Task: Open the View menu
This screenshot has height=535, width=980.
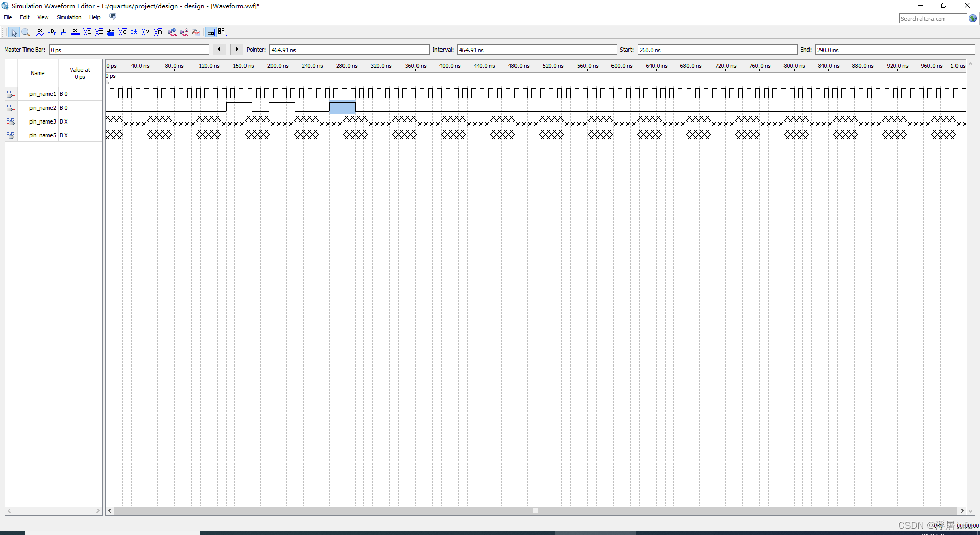Action: pyautogui.click(x=43, y=17)
